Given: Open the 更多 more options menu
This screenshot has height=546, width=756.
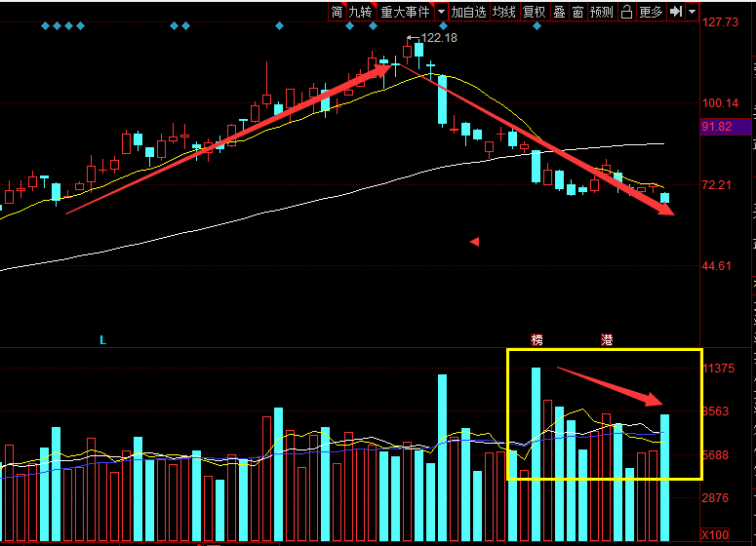Looking at the screenshot, I should pyautogui.click(x=651, y=12).
